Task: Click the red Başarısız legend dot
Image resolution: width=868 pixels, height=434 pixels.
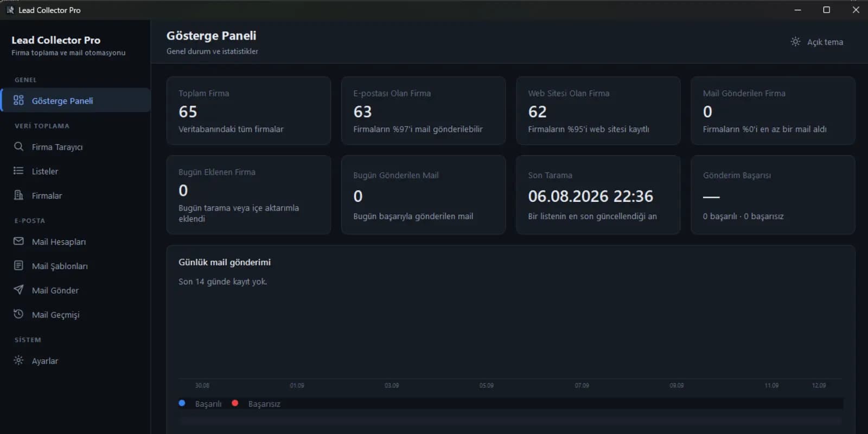Action: pyautogui.click(x=235, y=403)
